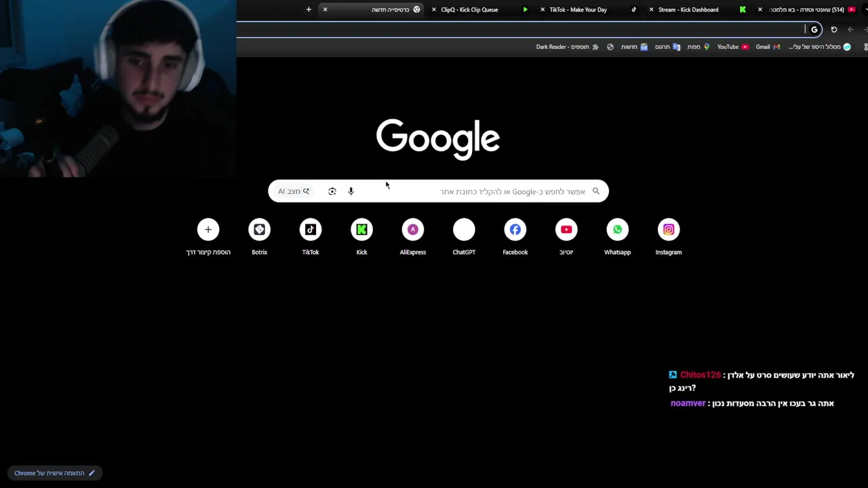Open the תרגום translate bookmark
Viewport: 868px width, 488px height.
pos(667,47)
